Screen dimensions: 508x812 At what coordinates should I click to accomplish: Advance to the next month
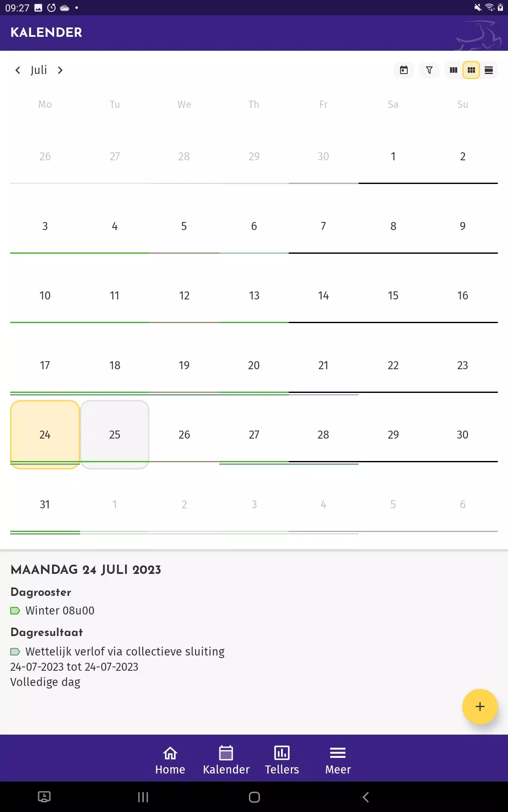pos(60,70)
